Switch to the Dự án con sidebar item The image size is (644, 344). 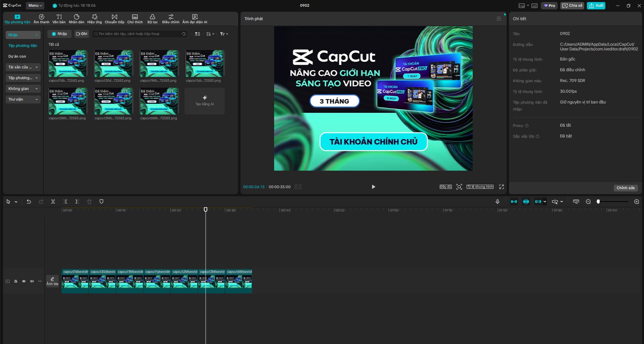pos(17,56)
